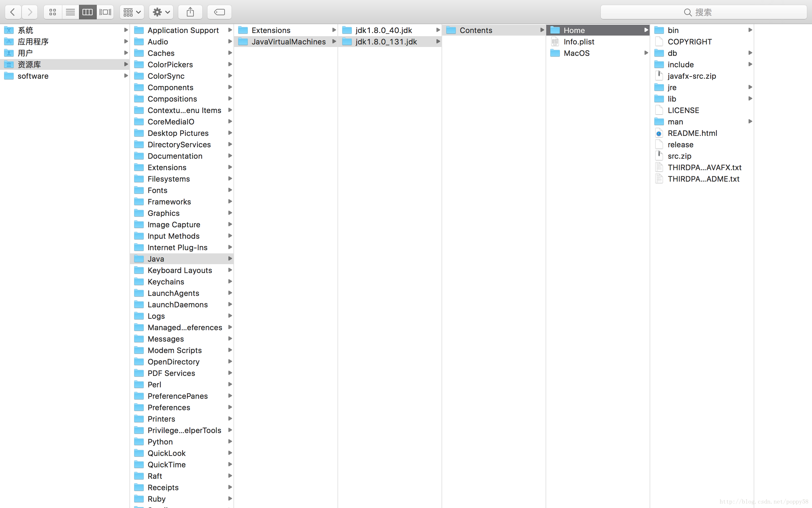Select the Java folder

coord(182,259)
